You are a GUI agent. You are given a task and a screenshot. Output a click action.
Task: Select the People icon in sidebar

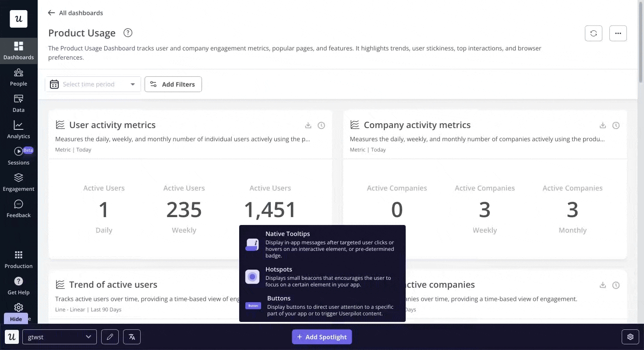[x=18, y=77]
